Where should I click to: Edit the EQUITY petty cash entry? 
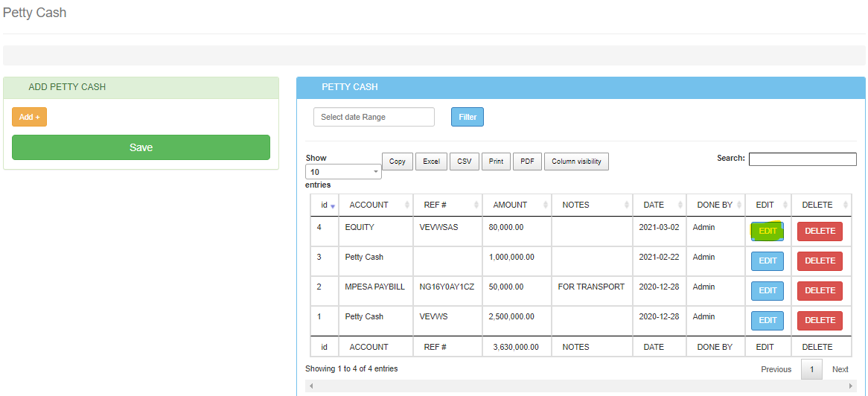767,231
